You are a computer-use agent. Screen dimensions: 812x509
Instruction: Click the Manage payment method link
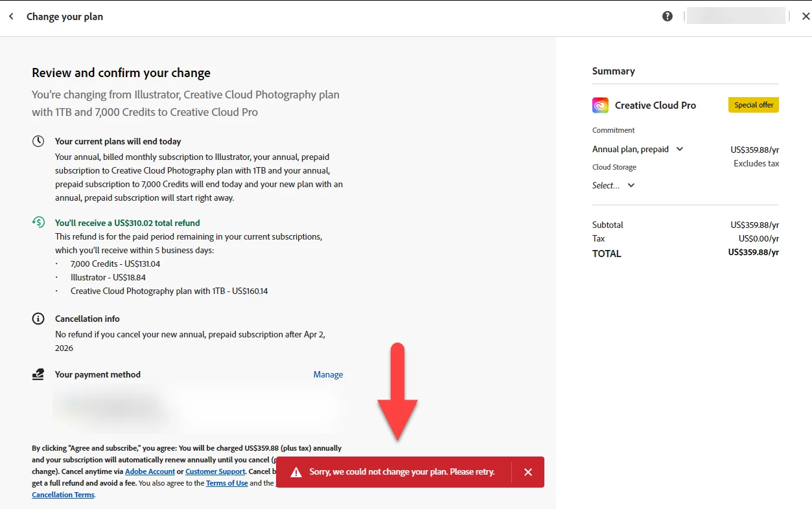(x=328, y=374)
